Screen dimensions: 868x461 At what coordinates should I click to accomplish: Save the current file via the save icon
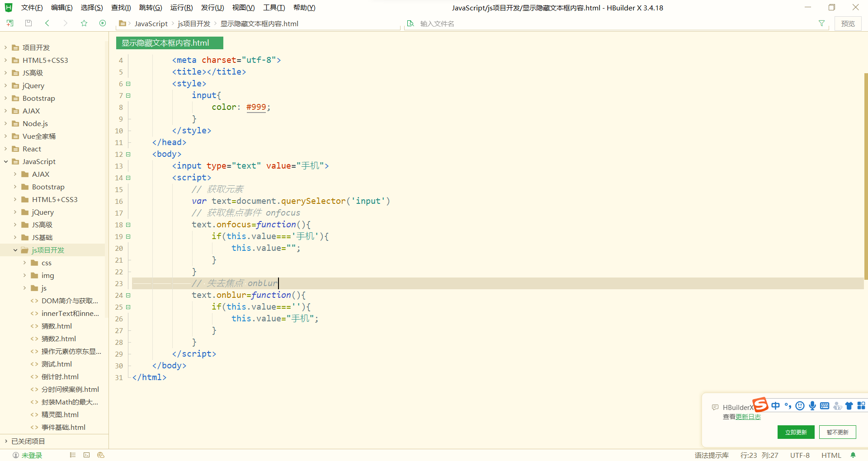coord(28,23)
